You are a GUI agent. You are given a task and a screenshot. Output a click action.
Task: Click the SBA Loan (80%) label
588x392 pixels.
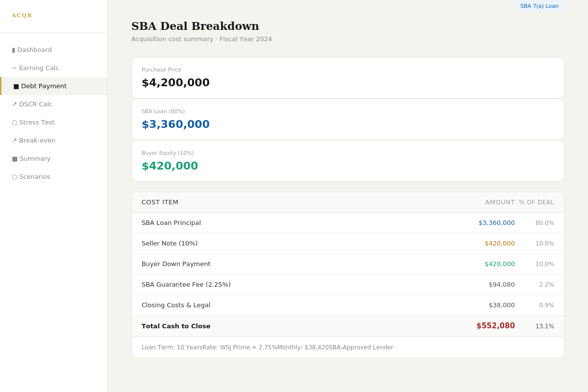click(x=163, y=112)
